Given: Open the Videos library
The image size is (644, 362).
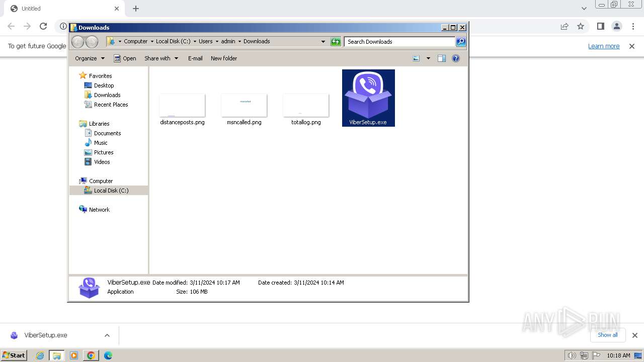Looking at the screenshot, I should [x=102, y=162].
